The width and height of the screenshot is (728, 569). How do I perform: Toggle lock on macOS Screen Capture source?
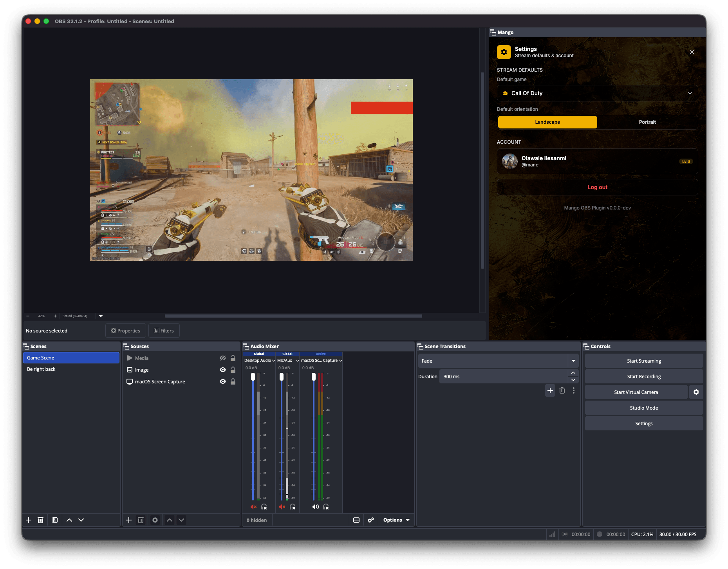(x=233, y=381)
